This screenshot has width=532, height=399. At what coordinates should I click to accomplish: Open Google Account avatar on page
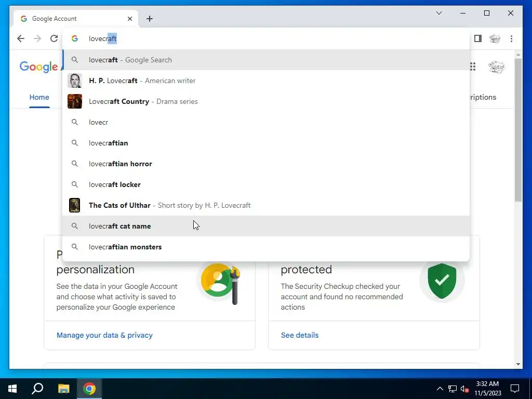pos(496,66)
